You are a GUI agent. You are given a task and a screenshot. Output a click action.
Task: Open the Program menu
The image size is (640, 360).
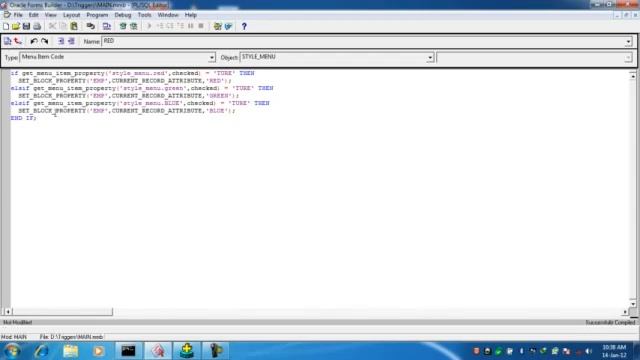pyautogui.click(x=97, y=15)
